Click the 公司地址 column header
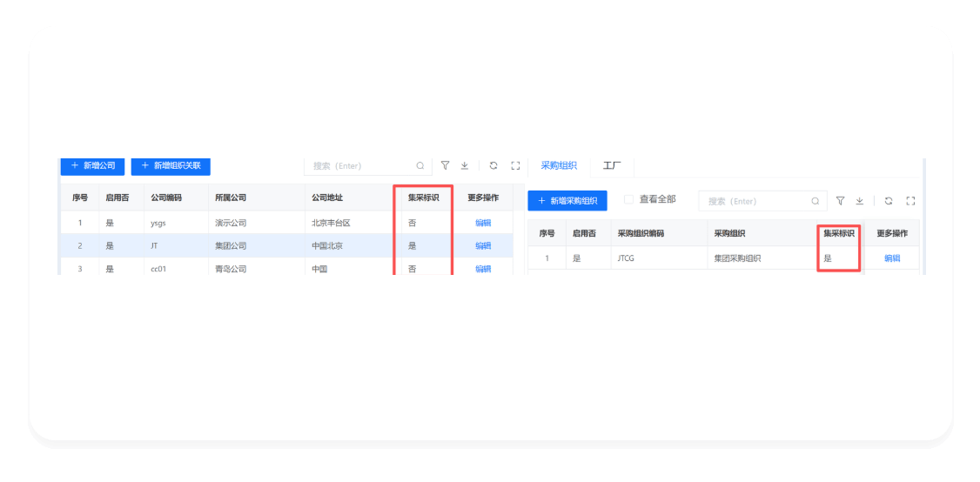 (x=327, y=197)
